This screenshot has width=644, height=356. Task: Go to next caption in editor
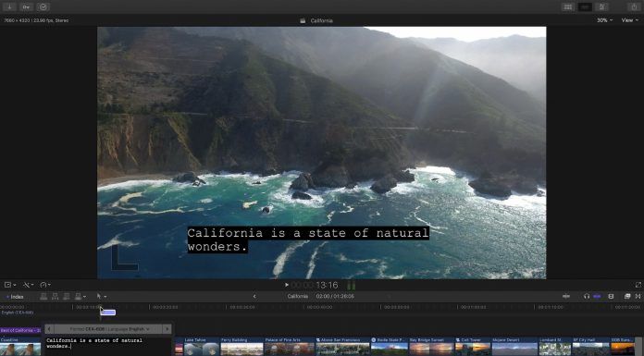(x=167, y=329)
